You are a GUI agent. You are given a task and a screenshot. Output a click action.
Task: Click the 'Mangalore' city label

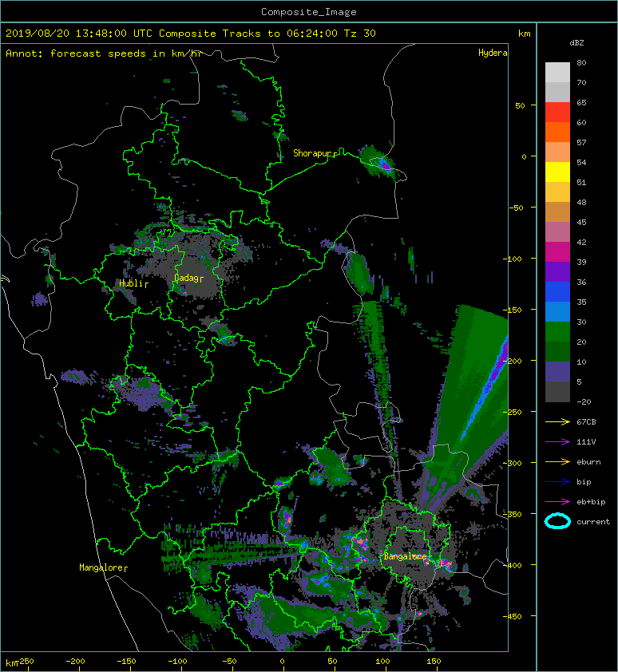101,567
